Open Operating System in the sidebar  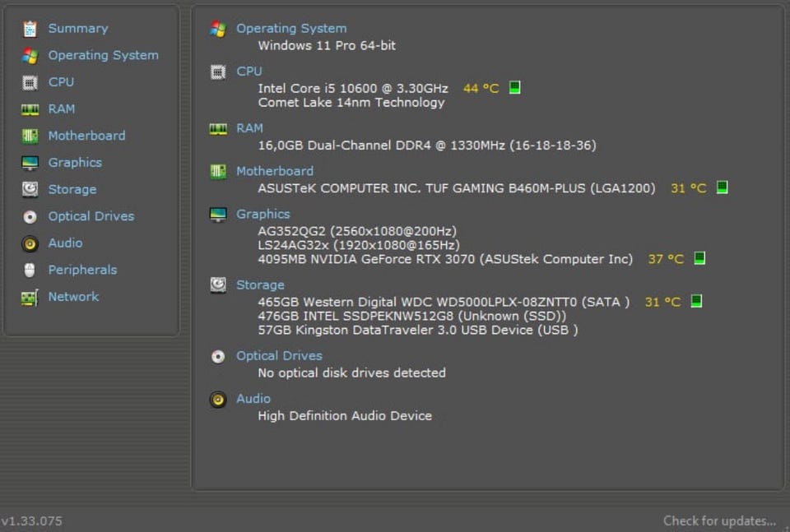pos(104,55)
